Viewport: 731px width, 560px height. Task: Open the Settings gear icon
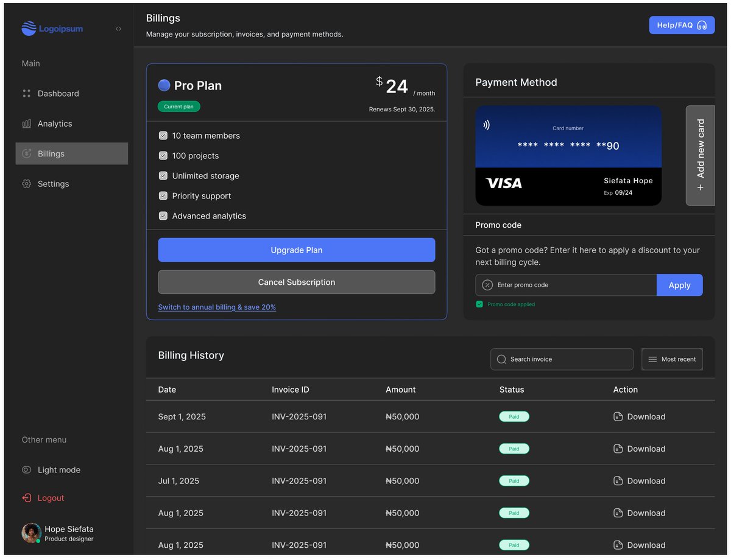(x=26, y=183)
